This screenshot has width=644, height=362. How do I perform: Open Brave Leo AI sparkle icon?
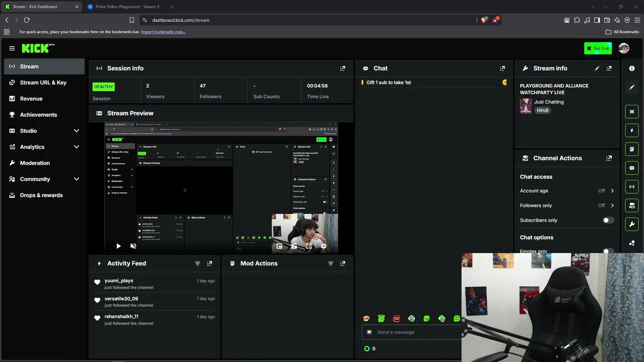coord(617,20)
